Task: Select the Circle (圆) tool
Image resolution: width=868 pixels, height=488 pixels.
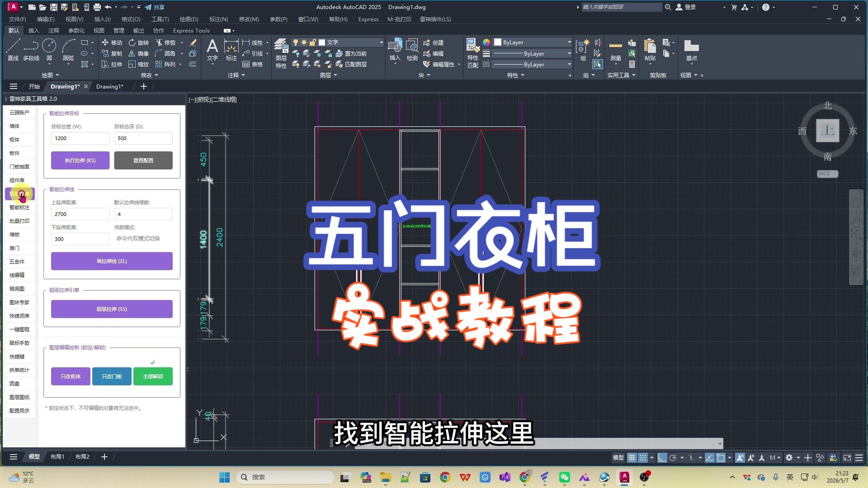Action: 49,50
